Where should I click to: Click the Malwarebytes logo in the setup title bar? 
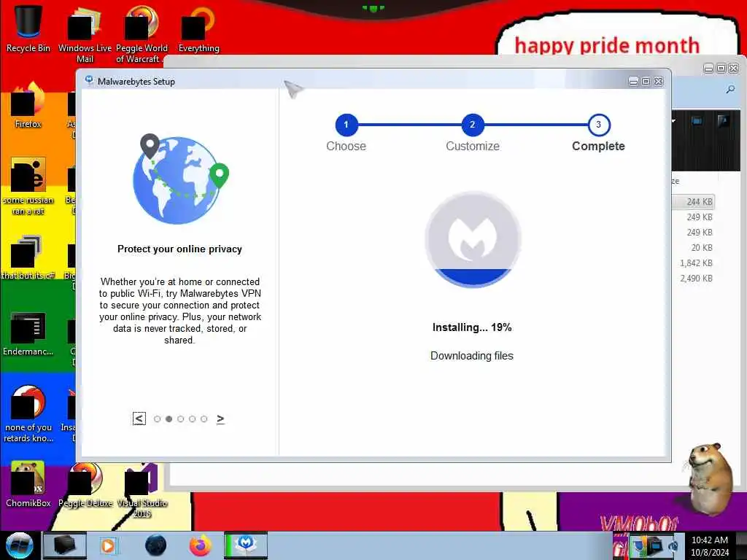pyautogui.click(x=89, y=80)
